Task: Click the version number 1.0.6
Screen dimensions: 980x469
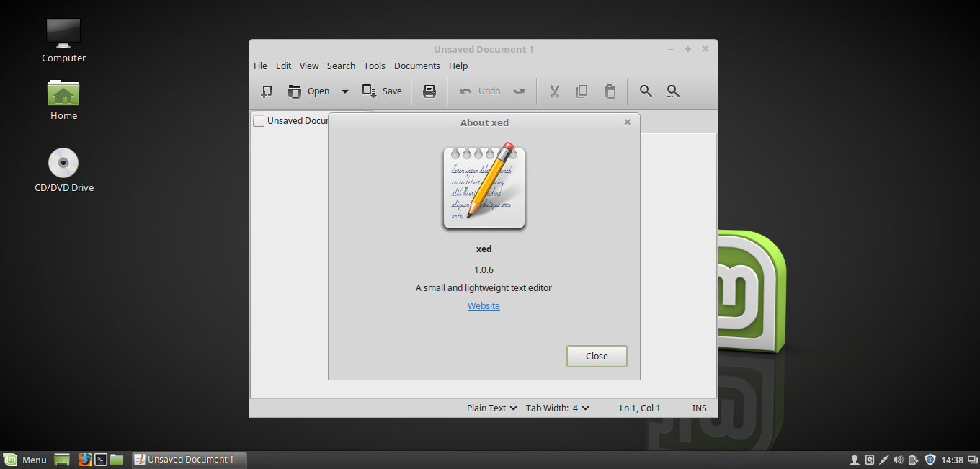Action: [x=484, y=270]
